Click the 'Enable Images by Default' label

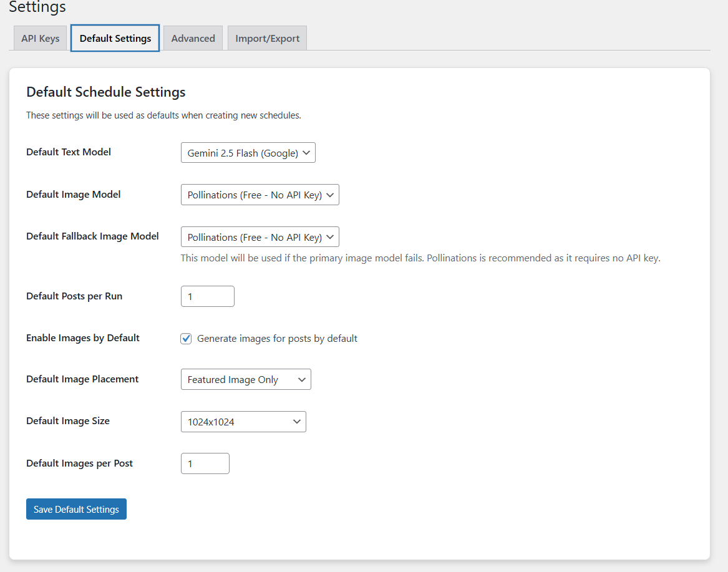[83, 338]
